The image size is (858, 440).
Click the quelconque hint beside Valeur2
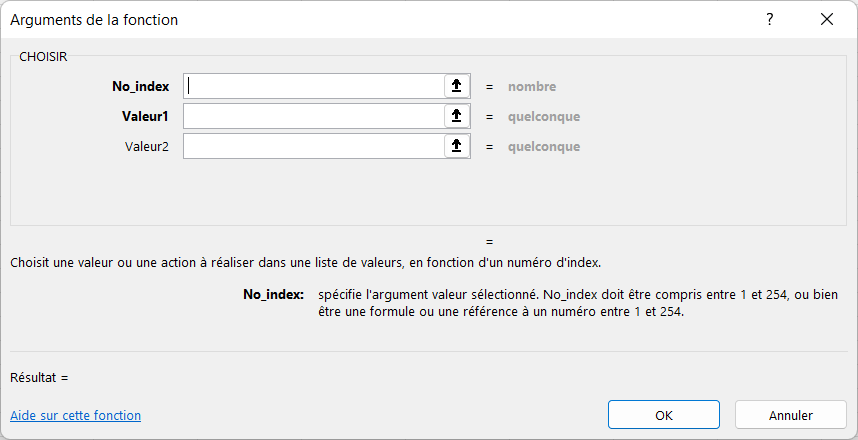544,147
